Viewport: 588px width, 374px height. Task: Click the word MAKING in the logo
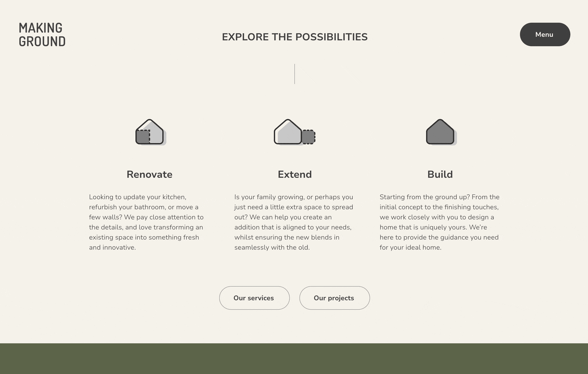[41, 28]
